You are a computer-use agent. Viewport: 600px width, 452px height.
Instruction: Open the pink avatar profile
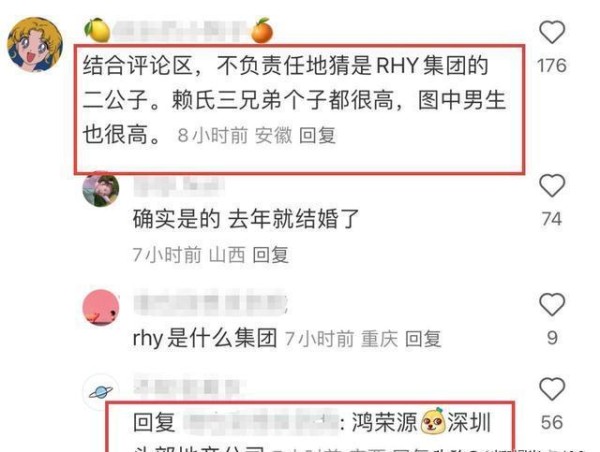point(101,307)
